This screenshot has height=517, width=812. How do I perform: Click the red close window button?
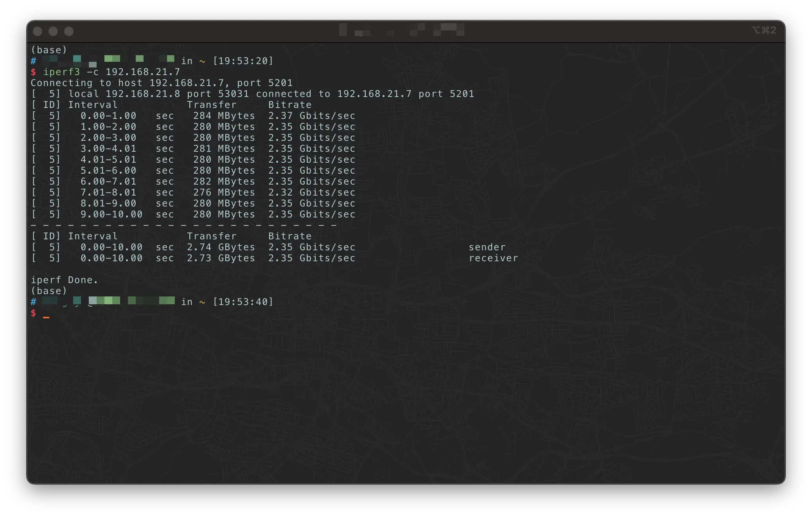click(38, 31)
